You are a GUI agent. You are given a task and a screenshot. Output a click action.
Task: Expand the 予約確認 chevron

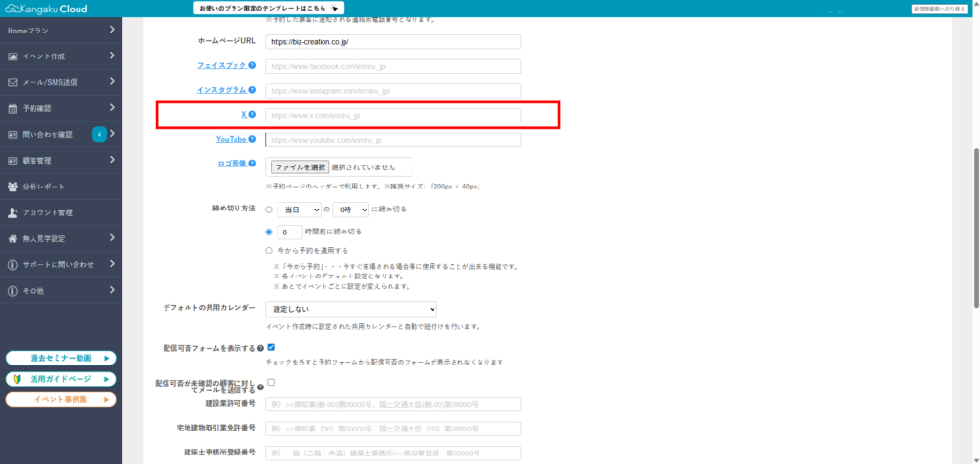coord(111,108)
